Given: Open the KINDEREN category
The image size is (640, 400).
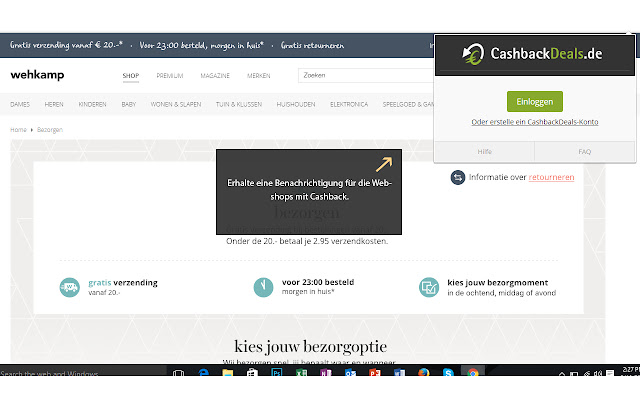Looking at the screenshot, I should click(92, 104).
